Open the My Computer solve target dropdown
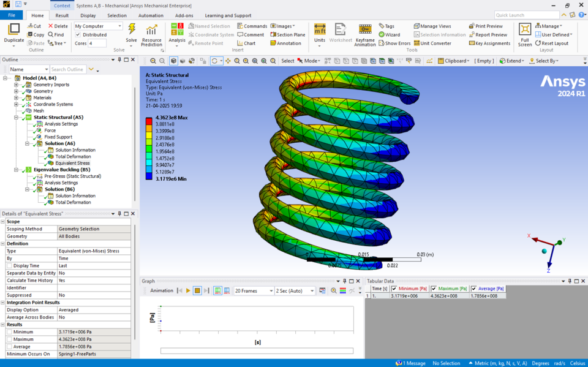 (119, 26)
